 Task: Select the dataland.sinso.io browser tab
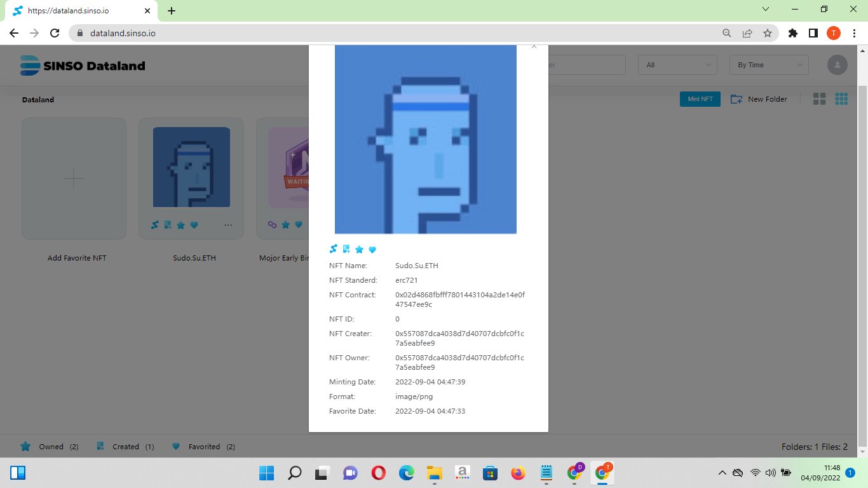tap(82, 11)
